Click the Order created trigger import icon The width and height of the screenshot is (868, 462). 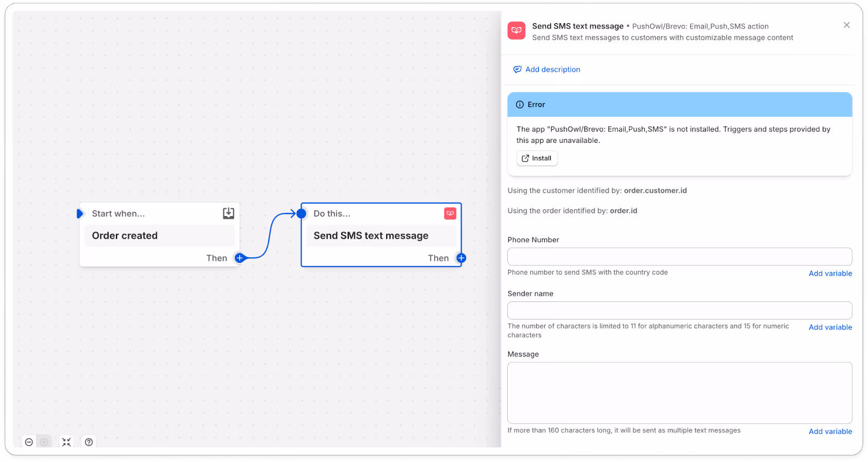click(x=228, y=213)
